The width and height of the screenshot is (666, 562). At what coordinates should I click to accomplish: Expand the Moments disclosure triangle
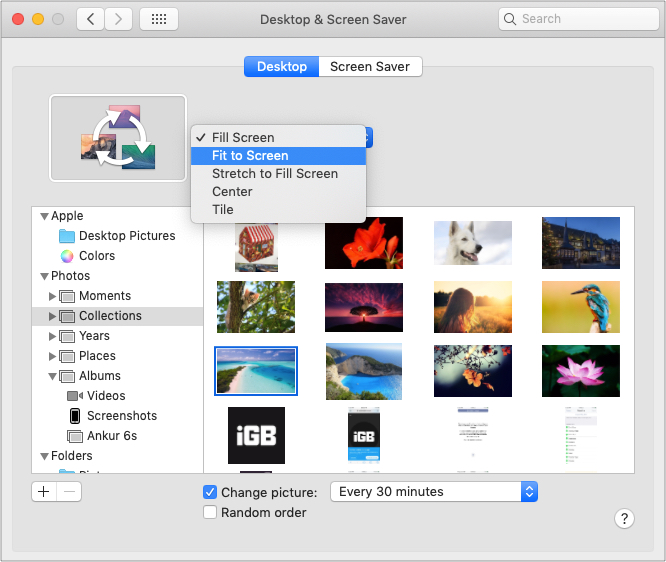[x=52, y=296]
